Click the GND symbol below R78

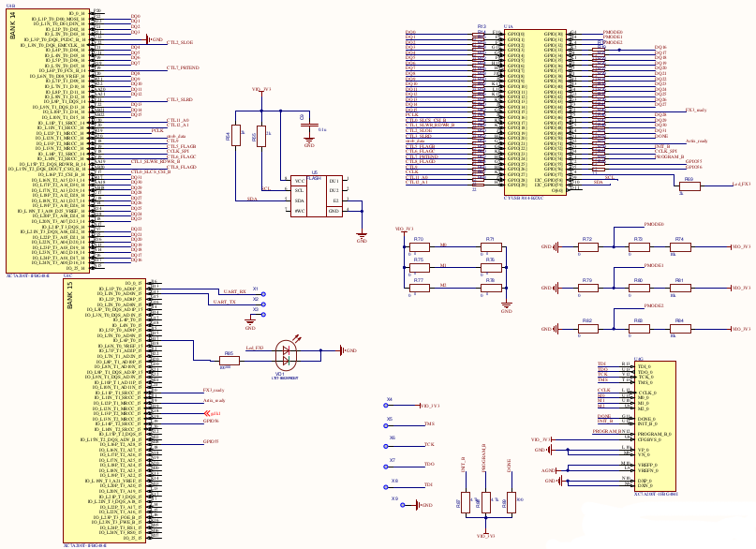[x=506, y=307]
